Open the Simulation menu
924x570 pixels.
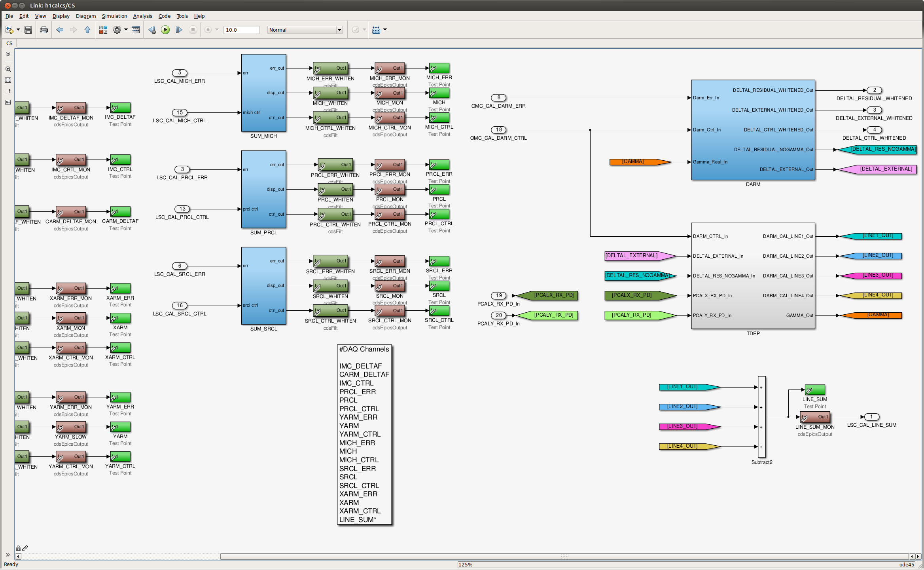click(114, 16)
